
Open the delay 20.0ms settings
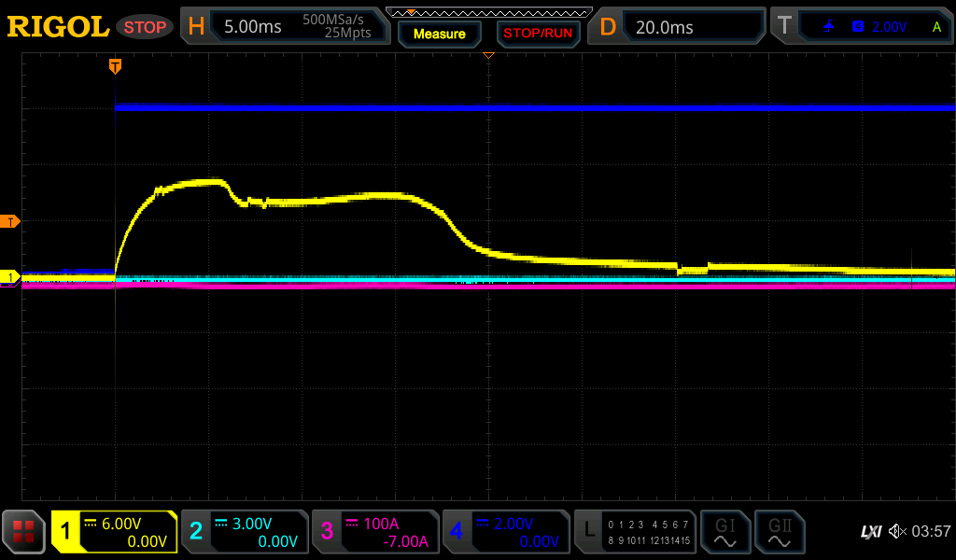pos(679,26)
